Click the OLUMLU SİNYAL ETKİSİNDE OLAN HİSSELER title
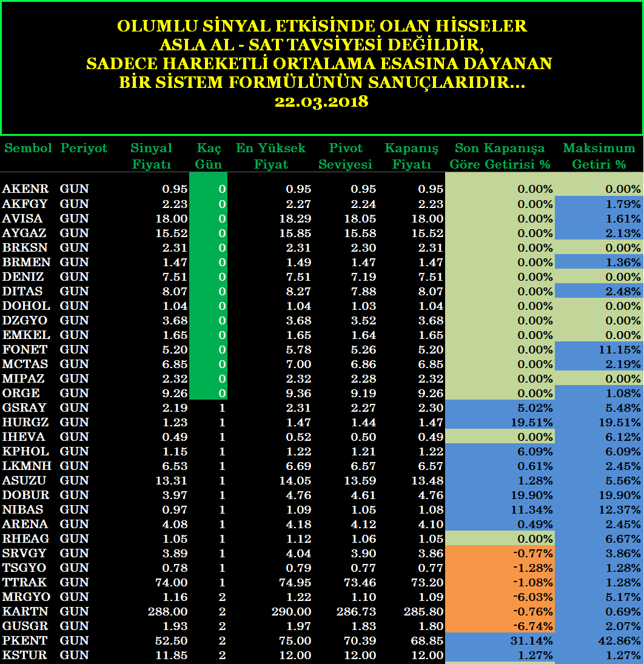Viewport: 644px width, 664px height. (322, 26)
